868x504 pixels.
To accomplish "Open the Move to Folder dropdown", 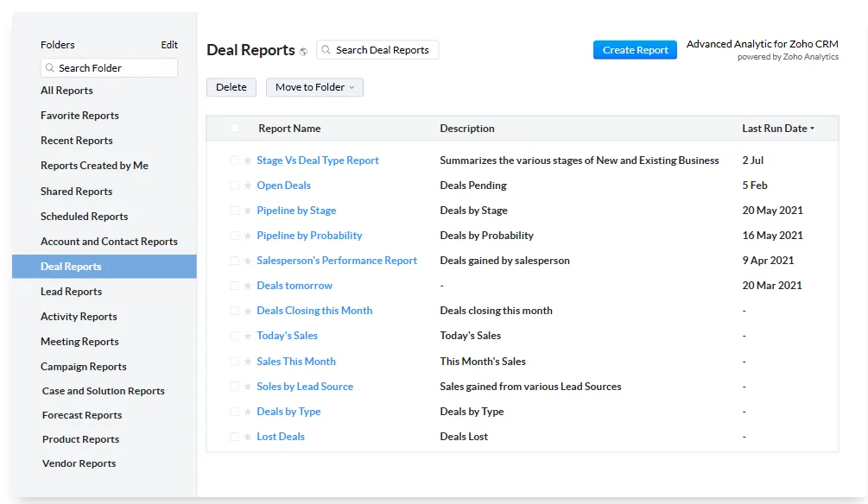I will tap(314, 87).
